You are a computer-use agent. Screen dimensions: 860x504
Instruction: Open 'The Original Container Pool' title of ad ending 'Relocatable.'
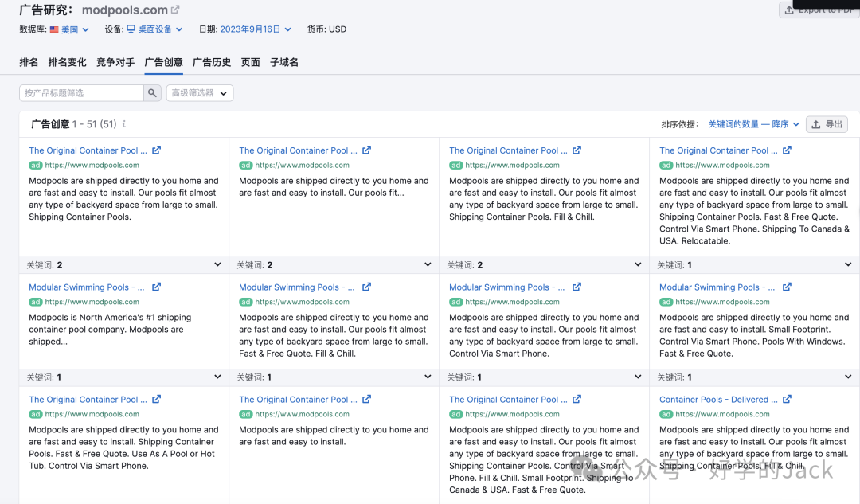[718, 150]
